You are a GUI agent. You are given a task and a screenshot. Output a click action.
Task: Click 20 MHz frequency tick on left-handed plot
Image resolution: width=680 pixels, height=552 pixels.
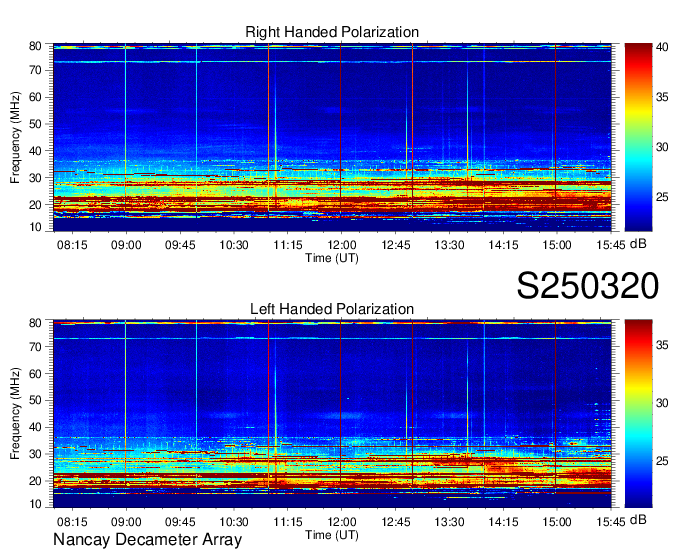pyautogui.click(x=35, y=481)
